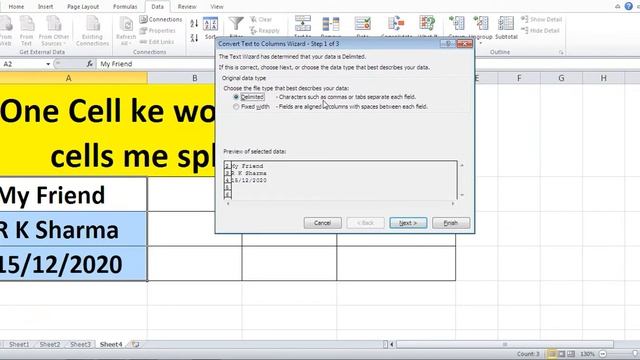Image resolution: width=640 pixels, height=360 pixels.
Task: Click the Properties command
Action: pyautogui.click(x=158, y=31)
